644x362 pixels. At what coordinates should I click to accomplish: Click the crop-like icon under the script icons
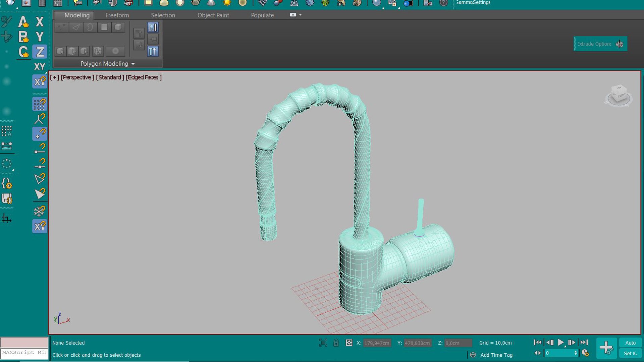pos(7,219)
